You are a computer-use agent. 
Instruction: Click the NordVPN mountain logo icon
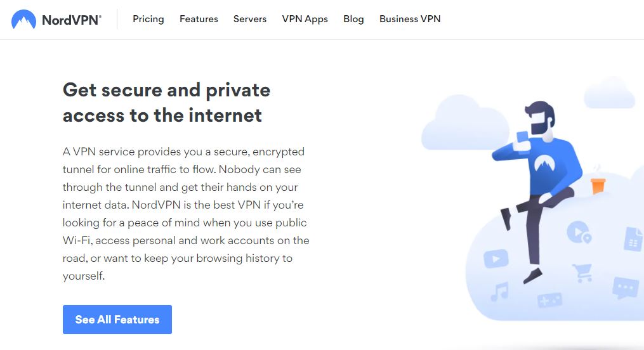23,20
